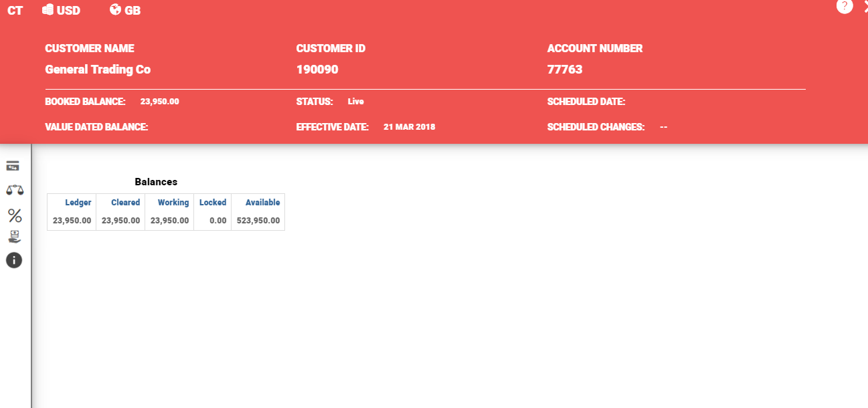The width and height of the screenshot is (868, 408).
Task: Open the transactions card icon in sidebar
Action: tap(13, 166)
